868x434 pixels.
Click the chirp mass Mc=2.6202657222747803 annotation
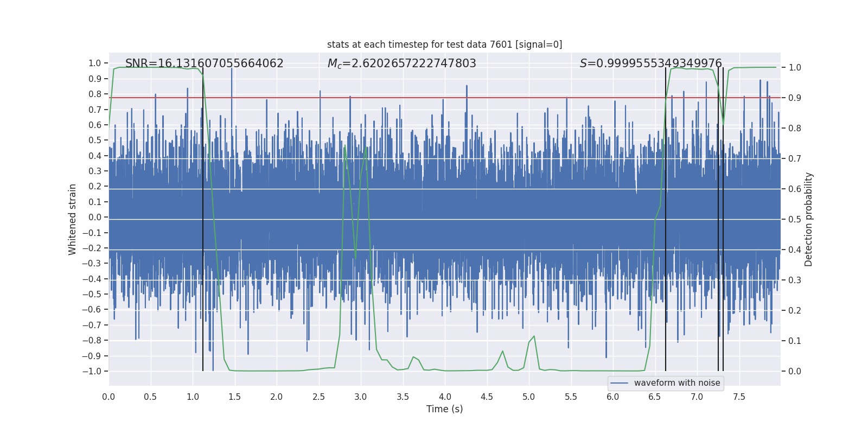click(x=401, y=63)
